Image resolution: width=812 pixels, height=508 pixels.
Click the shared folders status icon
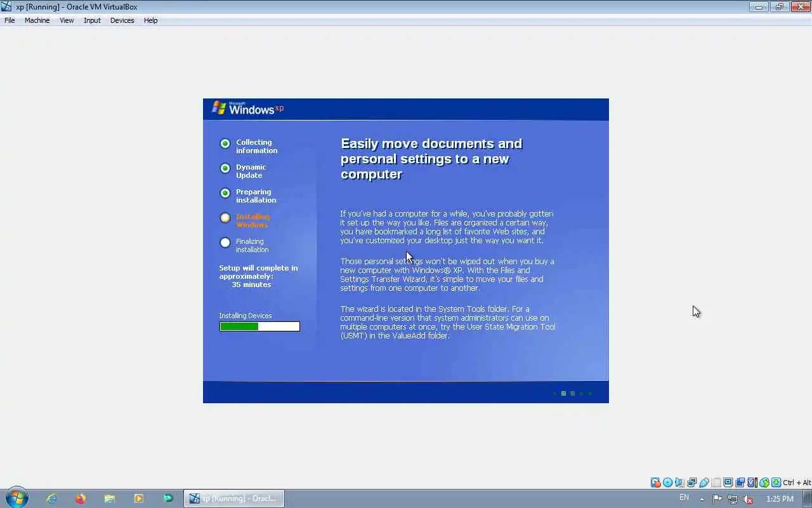[716, 483]
